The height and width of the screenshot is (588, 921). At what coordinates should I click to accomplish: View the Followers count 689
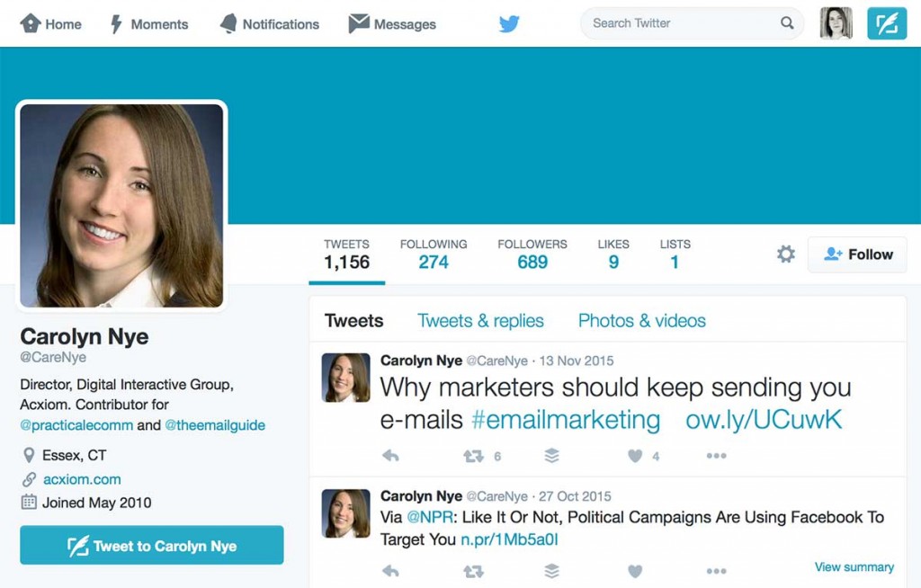(532, 255)
